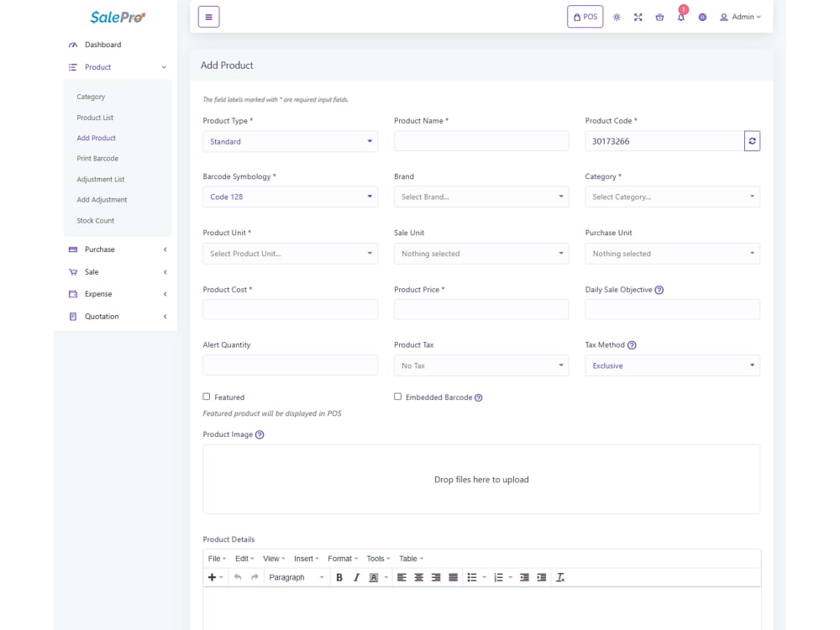Open the Format menu in the editor
The width and height of the screenshot is (840, 630).
[x=341, y=558]
